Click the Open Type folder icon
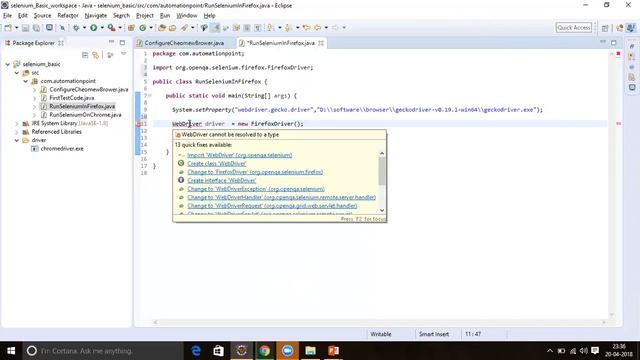This screenshot has height=360, width=640. [x=162, y=28]
